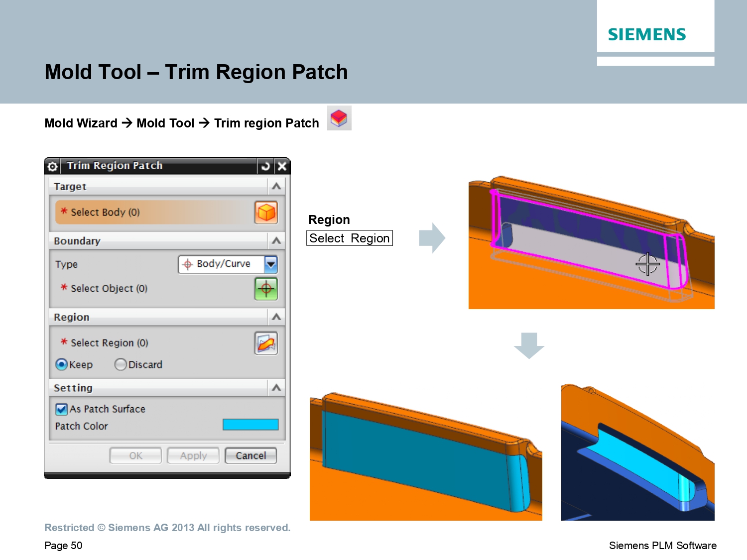Open the dialog settings gear icon
The image size is (747, 560).
click(52, 166)
